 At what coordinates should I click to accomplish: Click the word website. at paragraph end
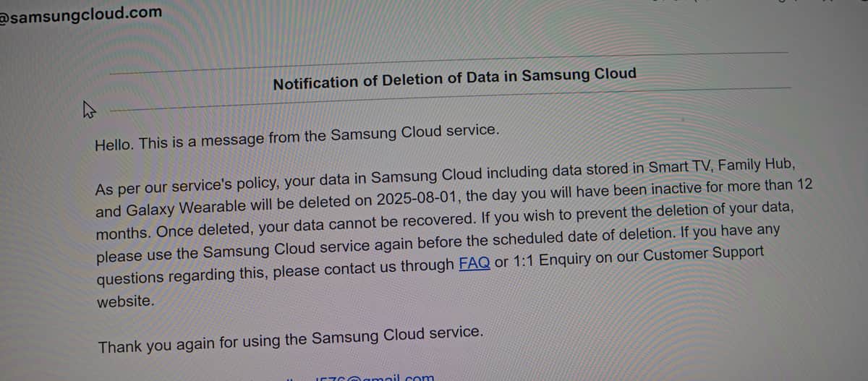click(x=126, y=301)
